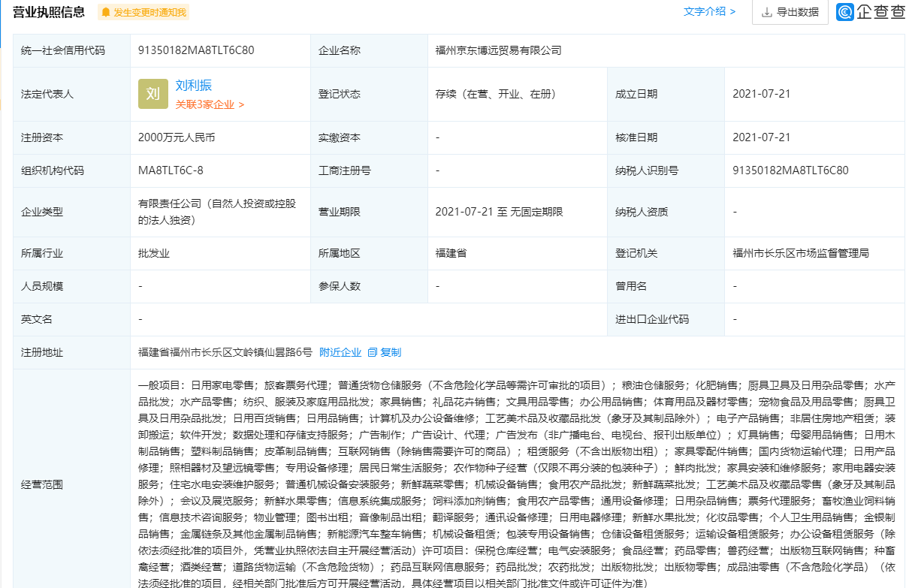Click address 福建省福州市长乐区文岭镇仙昙路6号

coord(225,352)
